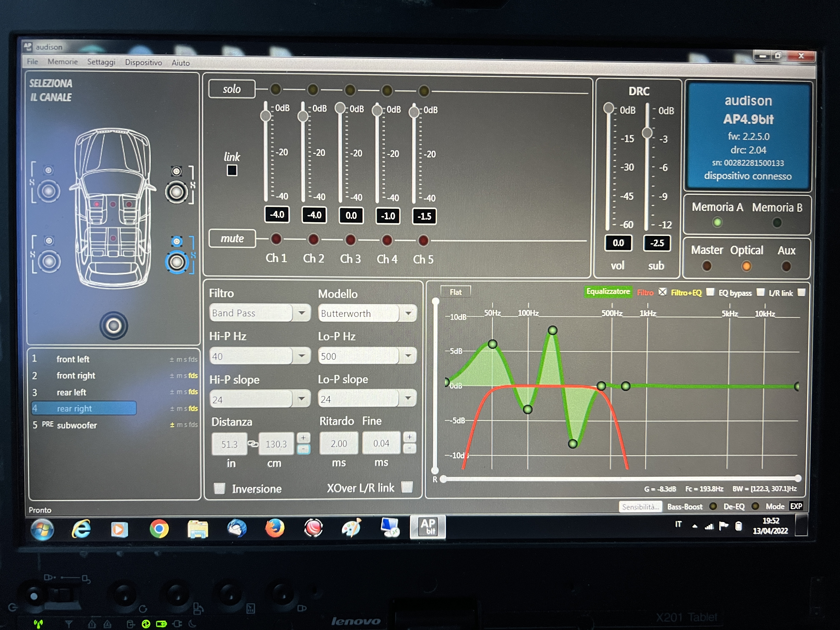Enable the EQ bypass checkbox
Viewport: 840px width, 630px height.
760,292
